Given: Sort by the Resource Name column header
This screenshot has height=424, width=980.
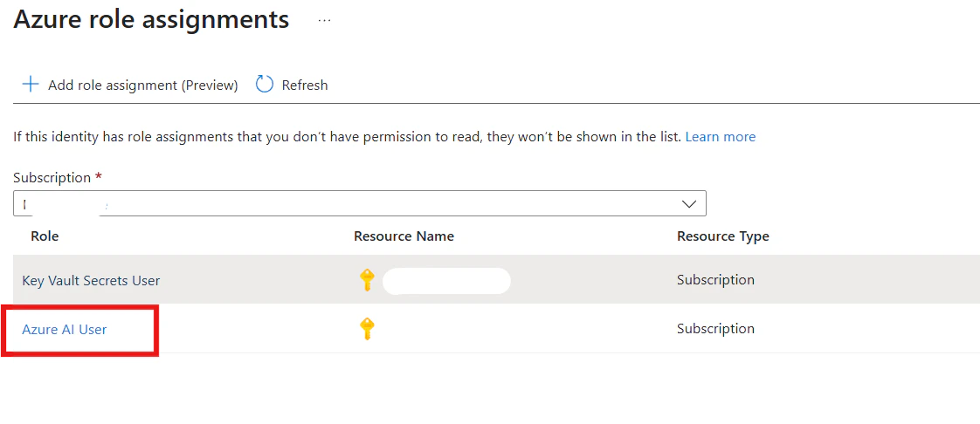Looking at the screenshot, I should coord(404,236).
